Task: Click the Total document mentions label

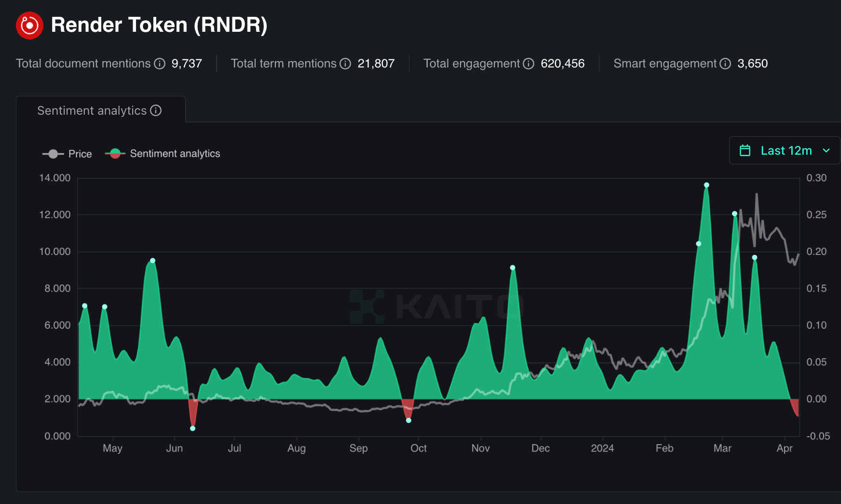Action: pos(83,64)
